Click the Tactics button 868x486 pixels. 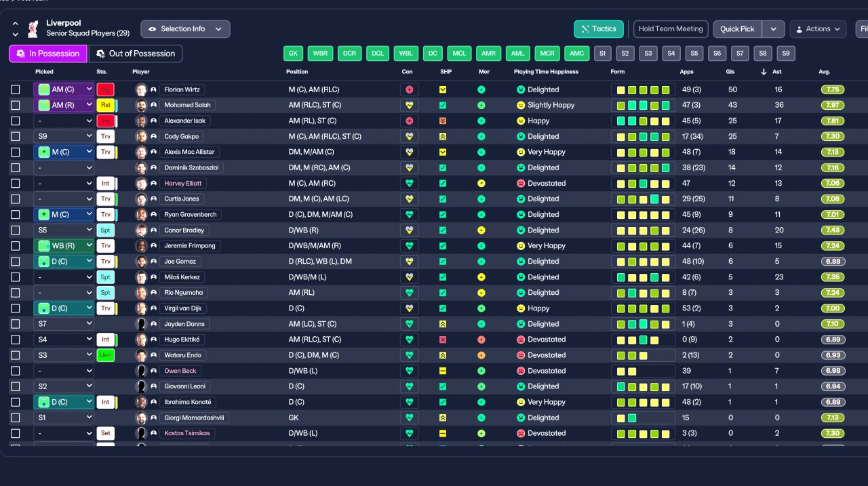tap(599, 29)
